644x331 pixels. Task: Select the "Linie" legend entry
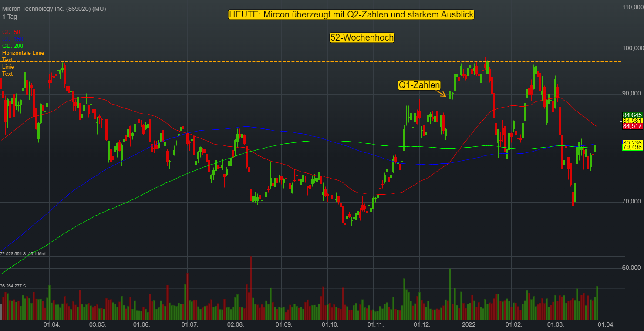tap(8, 67)
